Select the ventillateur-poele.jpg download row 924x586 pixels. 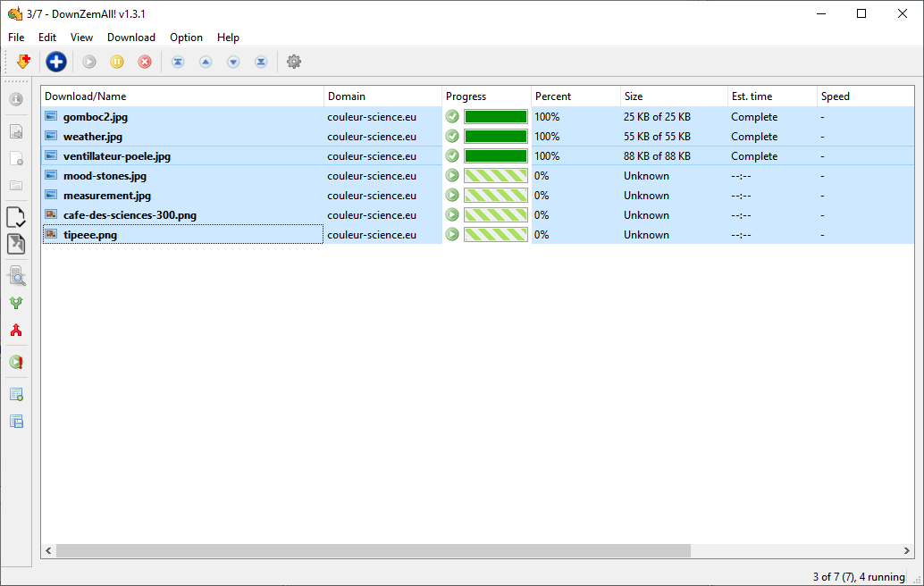coord(478,156)
